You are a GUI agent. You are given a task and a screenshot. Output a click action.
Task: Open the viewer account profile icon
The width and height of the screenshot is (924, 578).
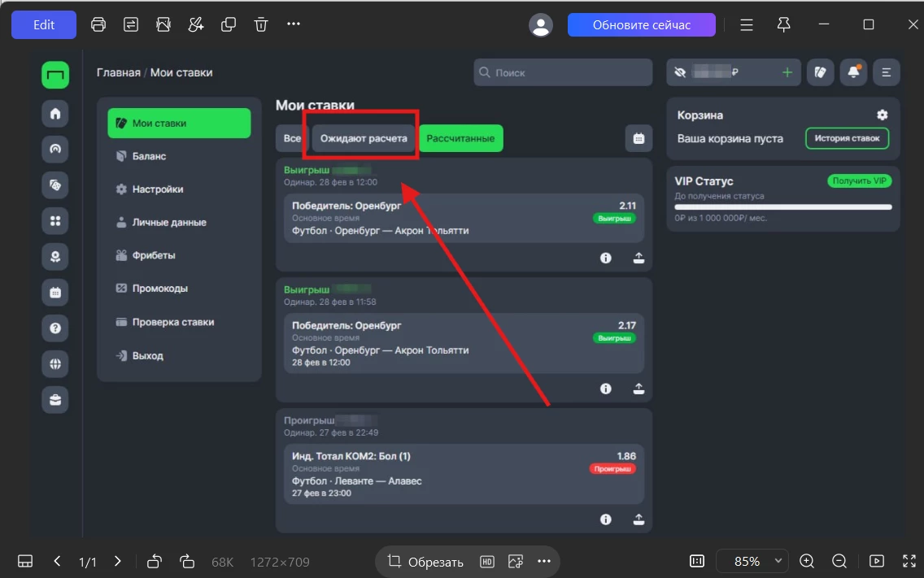coord(540,24)
